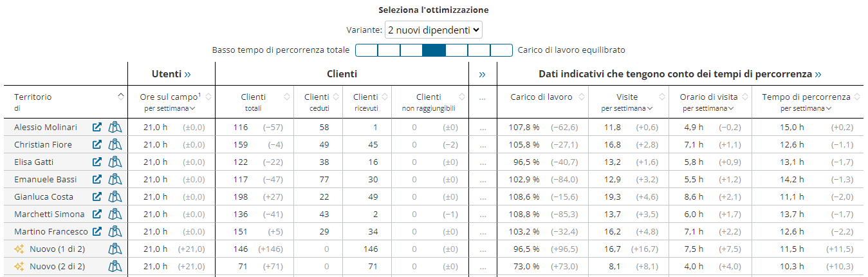
Task: Sort by Carico di lavoro column
Action: click(582, 97)
